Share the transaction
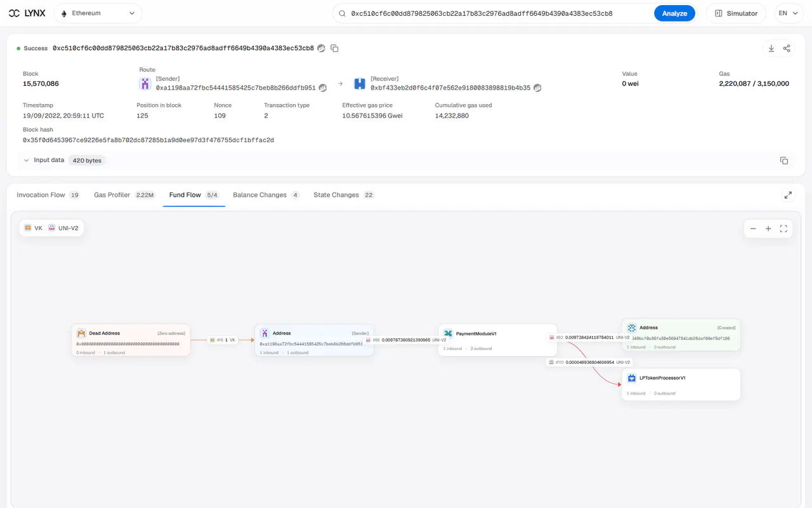Viewport: 812px width, 508px height. 787,48
